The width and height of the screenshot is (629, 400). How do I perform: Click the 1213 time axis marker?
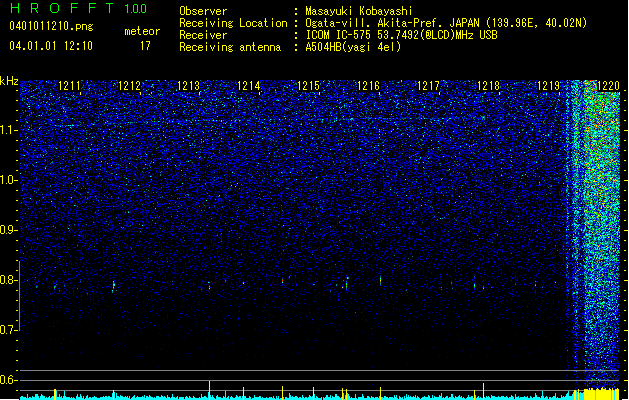point(189,86)
